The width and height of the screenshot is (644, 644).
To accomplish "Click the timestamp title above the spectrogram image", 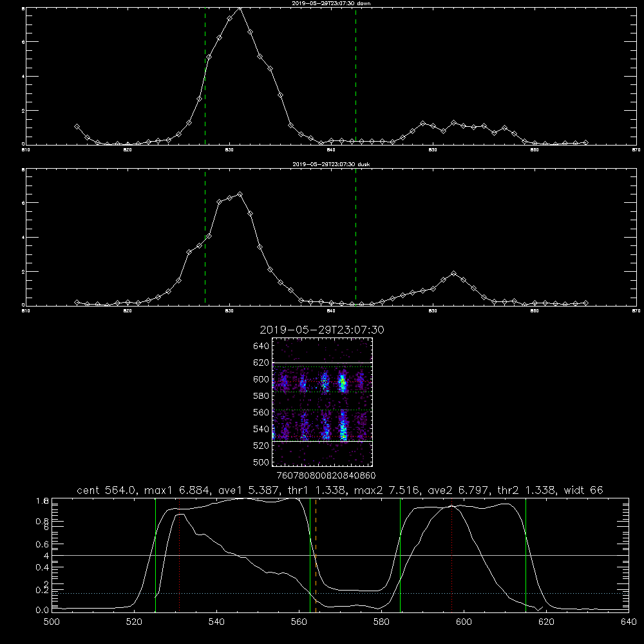I will [x=322, y=330].
